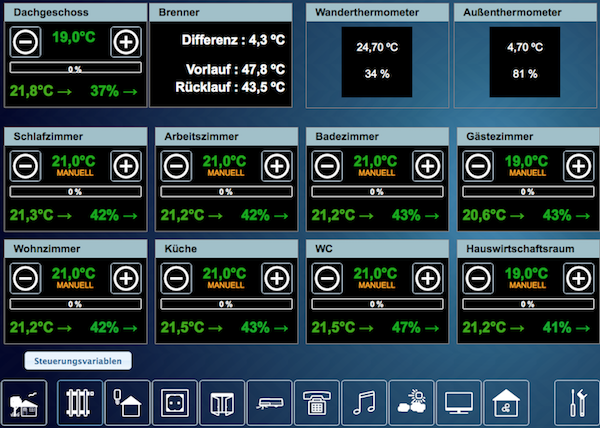Decrease Dachgeschoss target temperature with minus
600x428 pixels.
(x=25, y=42)
